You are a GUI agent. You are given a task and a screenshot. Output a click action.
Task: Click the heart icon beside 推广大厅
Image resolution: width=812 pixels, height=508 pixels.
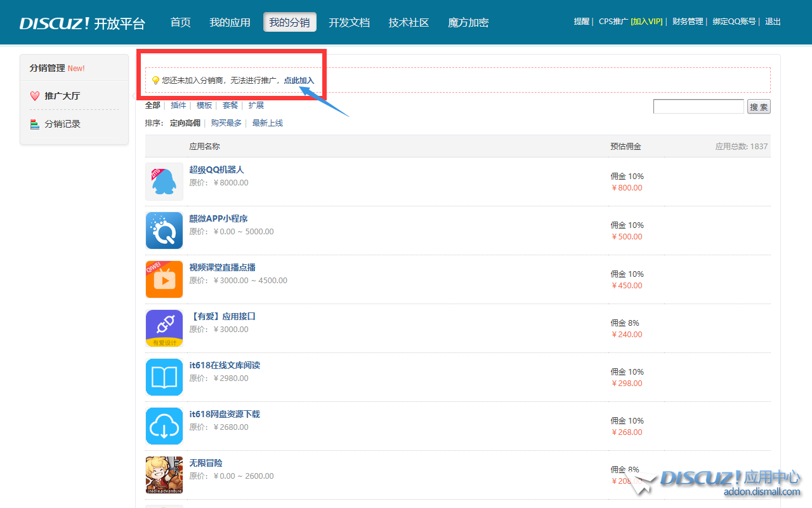[x=35, y=96]
